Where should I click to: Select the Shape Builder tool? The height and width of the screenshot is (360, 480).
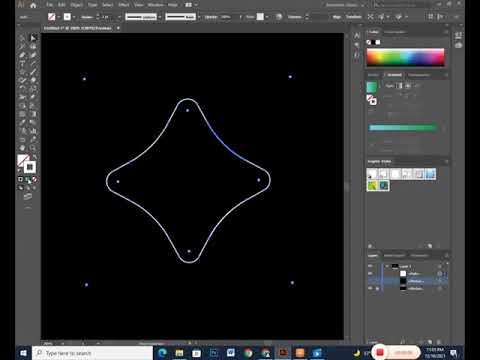click(22, 106)
